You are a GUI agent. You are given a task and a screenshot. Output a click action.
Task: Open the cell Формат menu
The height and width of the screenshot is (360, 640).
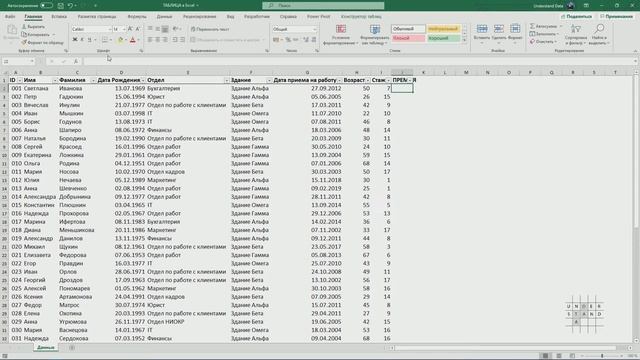[515, 33]
